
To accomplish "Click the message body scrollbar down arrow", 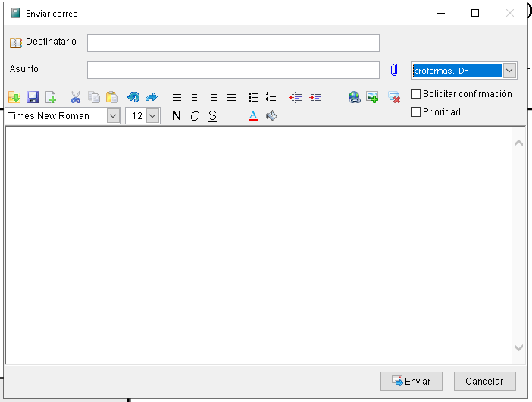I will [x=518, y=347].
